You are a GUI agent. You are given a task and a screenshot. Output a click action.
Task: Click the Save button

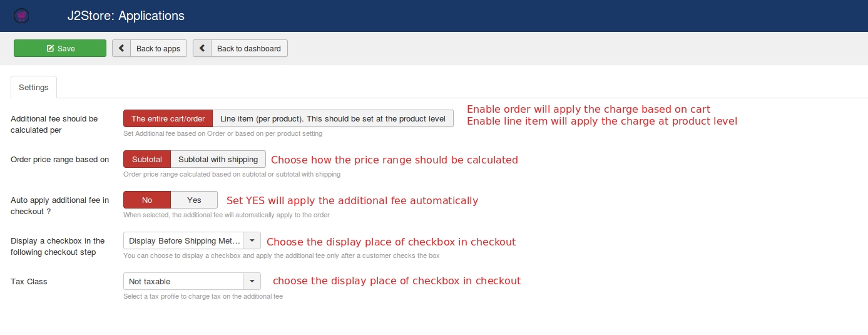click(60, 48)
